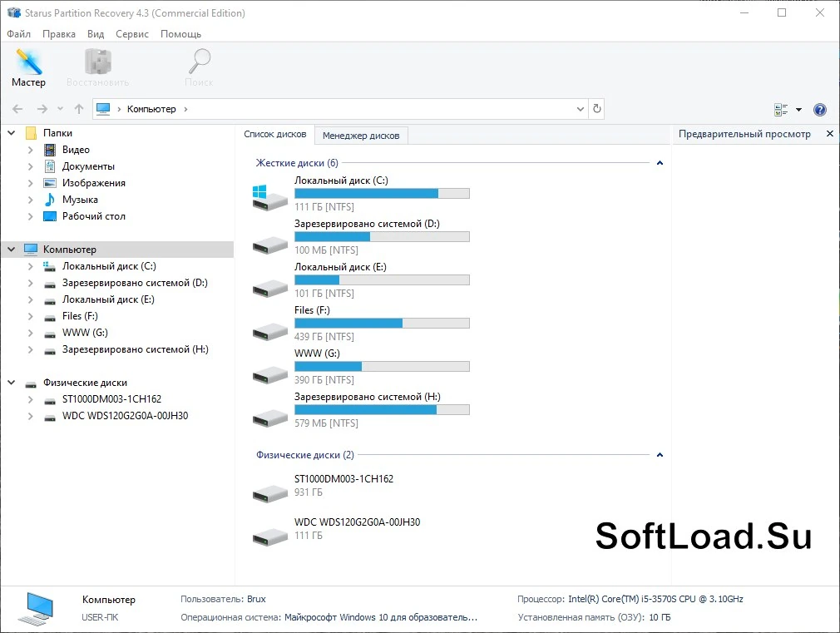Image resolution: width=840 pixels, height=633 pixels.
Task: Select the H: reserved drive icon in list
Action: point(270,418)
